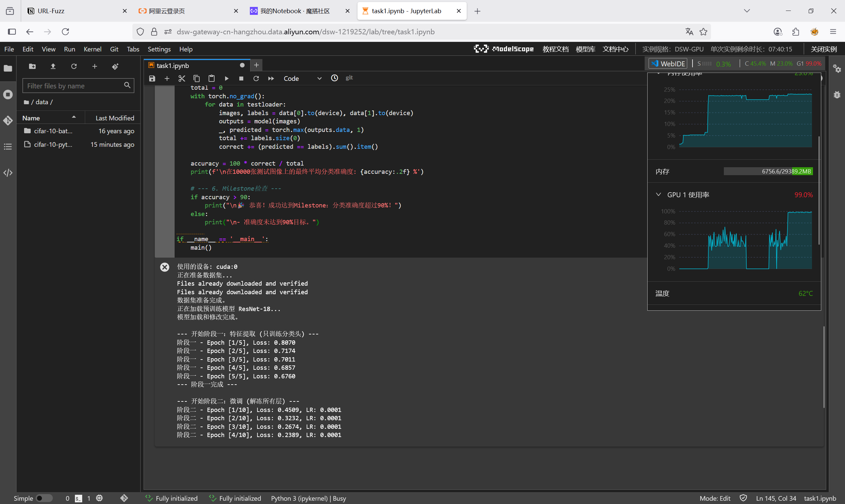Click the WebIDE button

(x=668, y=64)
